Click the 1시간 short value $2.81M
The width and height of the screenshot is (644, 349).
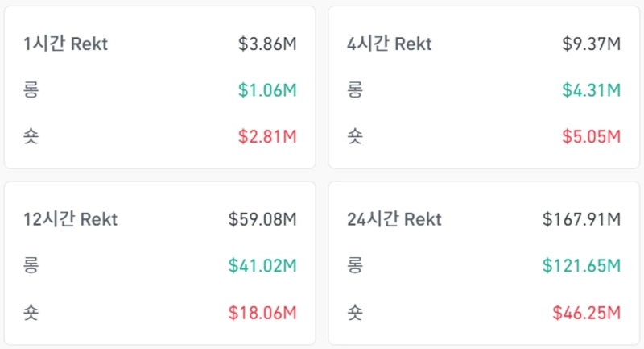coord(267,136)
